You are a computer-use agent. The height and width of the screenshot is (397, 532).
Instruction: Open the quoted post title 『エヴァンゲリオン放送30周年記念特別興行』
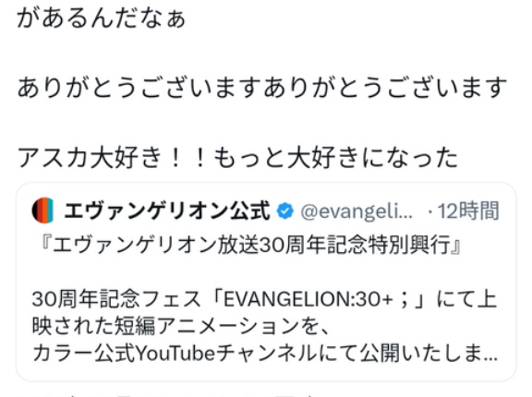(x=250, y=245)
